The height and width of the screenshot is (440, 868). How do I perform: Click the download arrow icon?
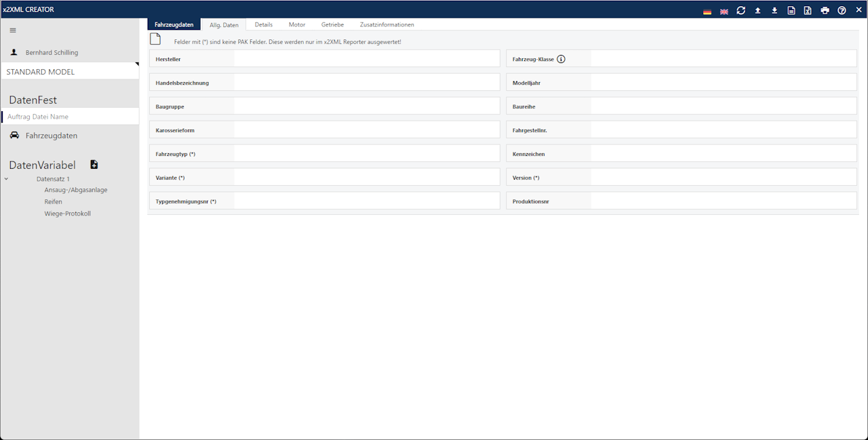point(774,11)
